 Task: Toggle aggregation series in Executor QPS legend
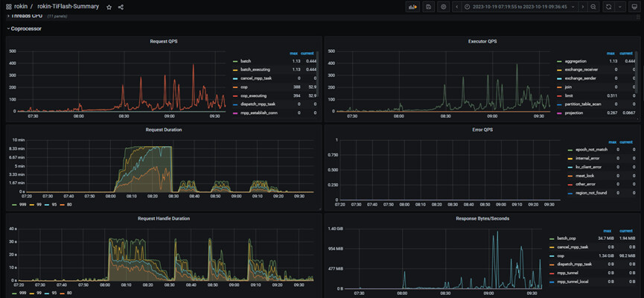tap(575, 61)
